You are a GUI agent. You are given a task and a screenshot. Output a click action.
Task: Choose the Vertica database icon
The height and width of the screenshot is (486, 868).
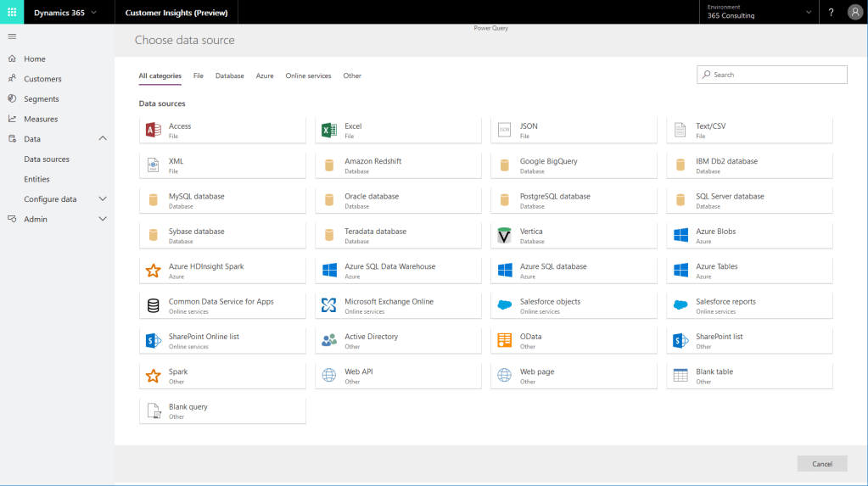coord(505,235)
